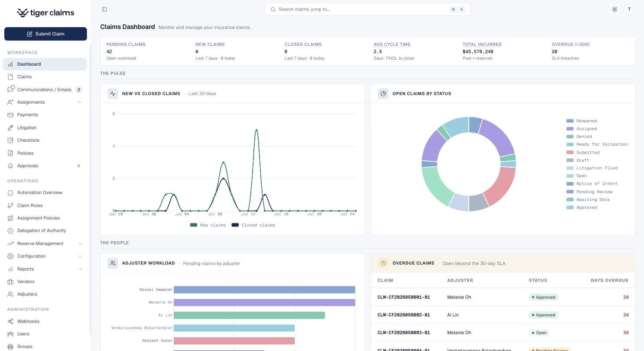Toggle the sidebar collapse icon
Image resolution: width=644 pixels, height=351 pixels.
tap(104, 9)
